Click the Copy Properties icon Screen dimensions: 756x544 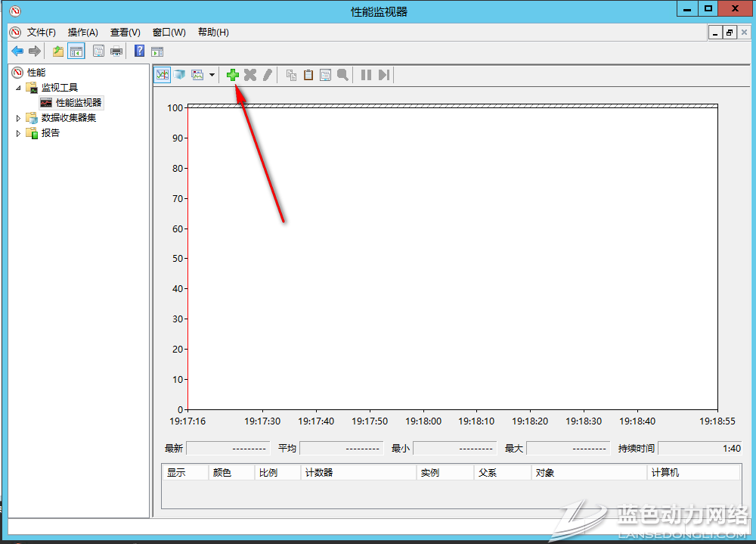coord(291,75)
